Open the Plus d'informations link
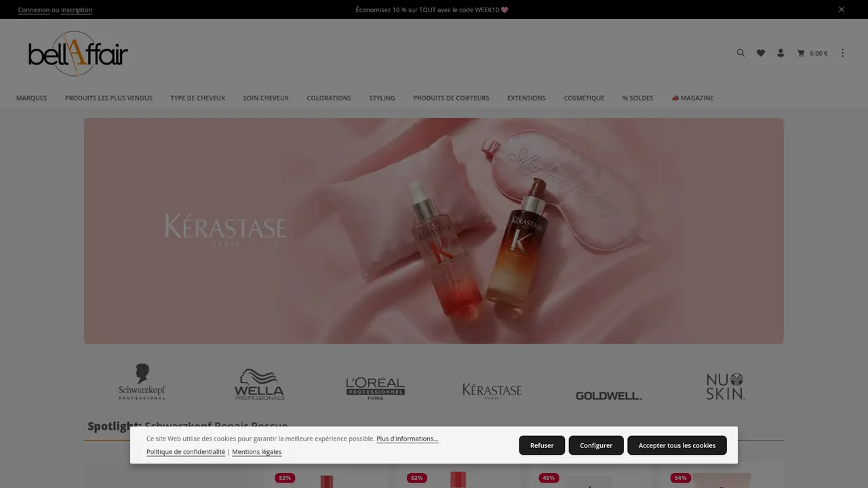 click(x=408, y=439)
